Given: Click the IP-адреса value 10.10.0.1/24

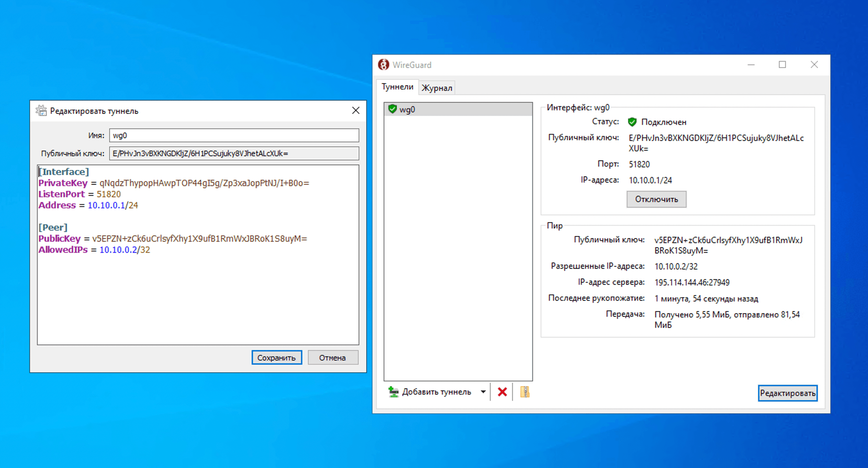Looking at the screenshot, I should [650, 180].
